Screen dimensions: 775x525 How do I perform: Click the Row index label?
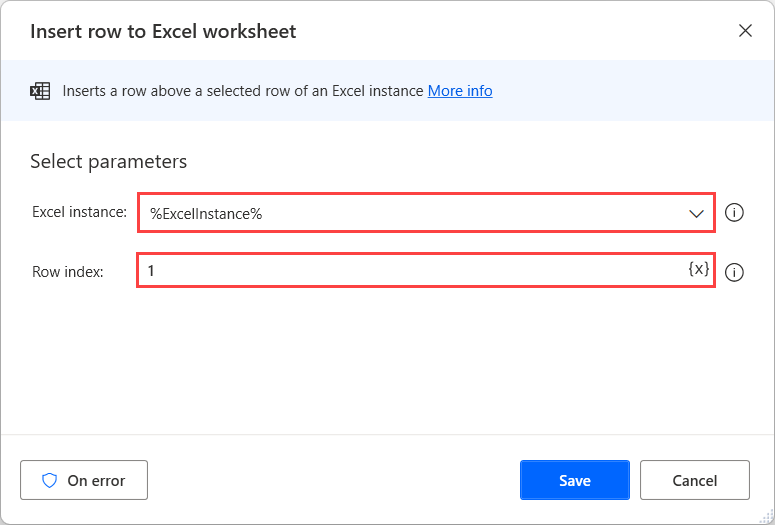tap(68, 272)
